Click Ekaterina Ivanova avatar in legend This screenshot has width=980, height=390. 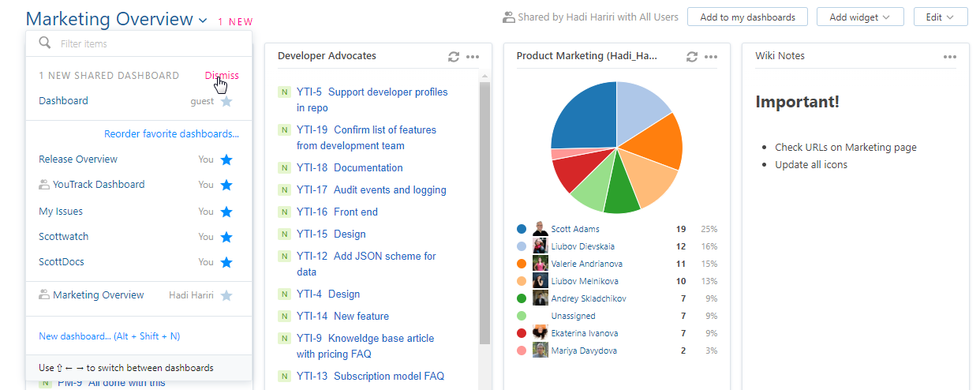540,333
